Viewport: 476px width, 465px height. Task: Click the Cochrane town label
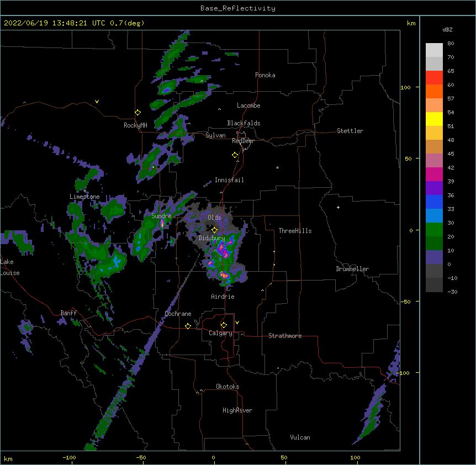point(178,314)
